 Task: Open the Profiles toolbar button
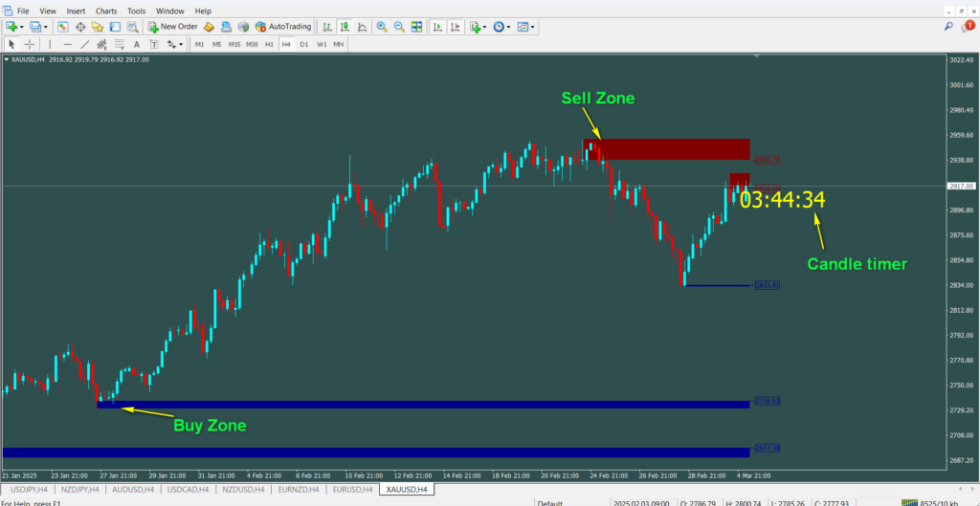[34, 27]
